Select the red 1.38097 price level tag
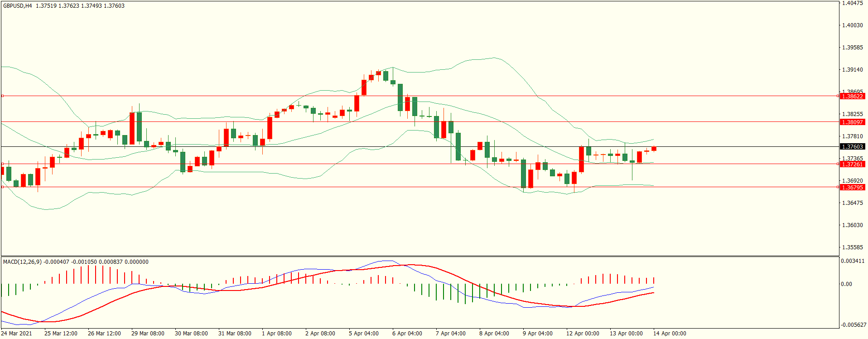 pos(852,122)
